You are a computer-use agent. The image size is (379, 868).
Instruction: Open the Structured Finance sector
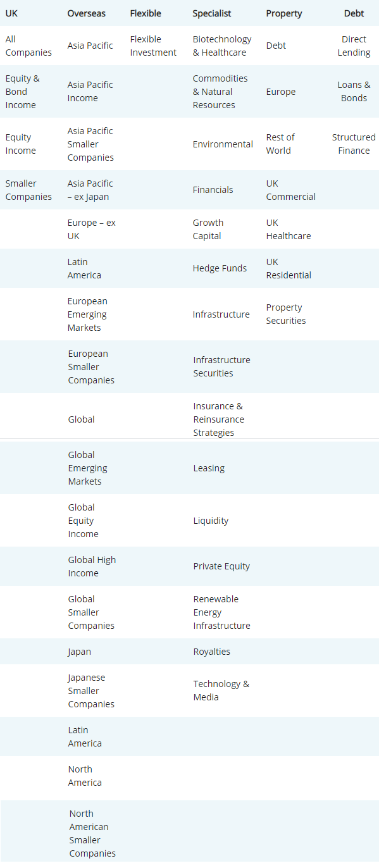click(x=354, y=144)
